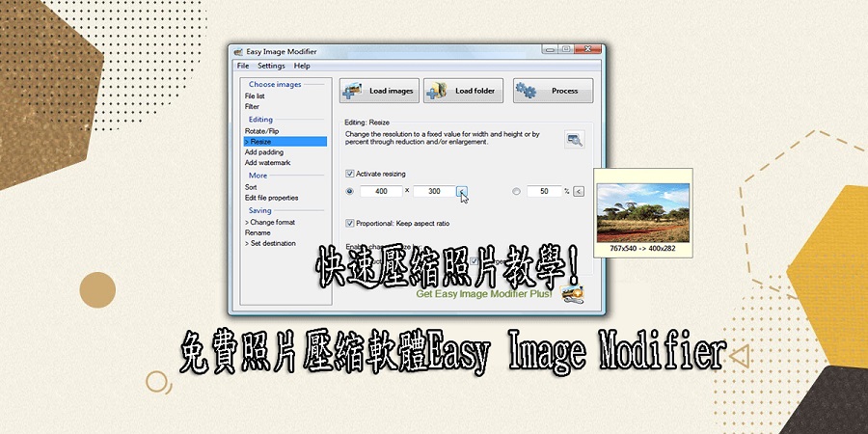Select Filter in sidebar
Viewport: 868px width, 434px height.
click(x=252, y=107)
